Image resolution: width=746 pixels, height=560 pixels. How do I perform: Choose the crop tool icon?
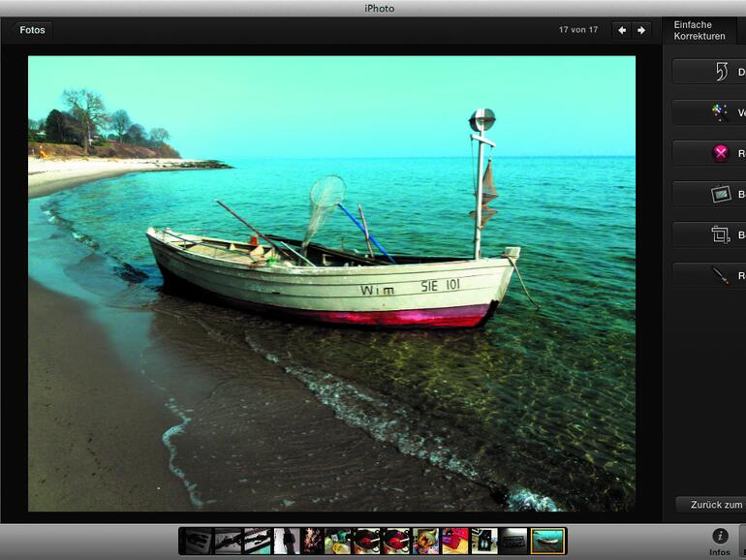(720, 235)
